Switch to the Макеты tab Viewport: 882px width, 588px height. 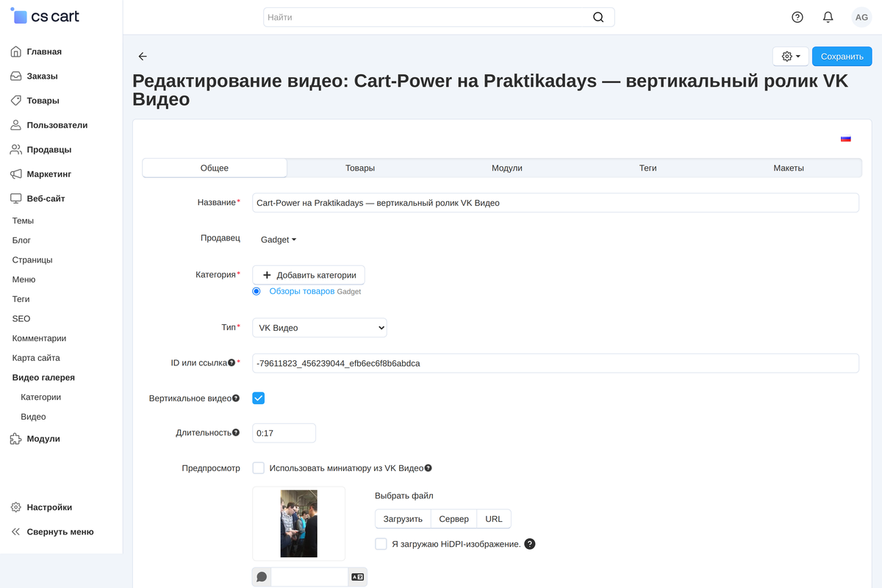789,168
